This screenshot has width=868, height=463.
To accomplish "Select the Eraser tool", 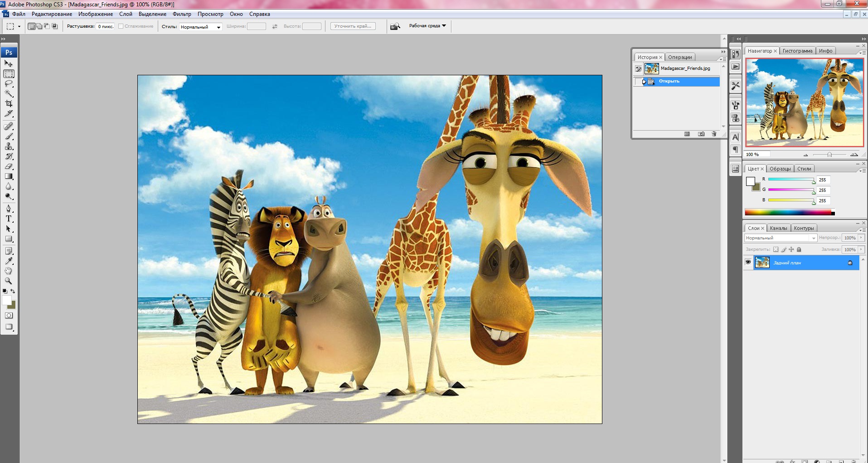I will click(9, 166).
